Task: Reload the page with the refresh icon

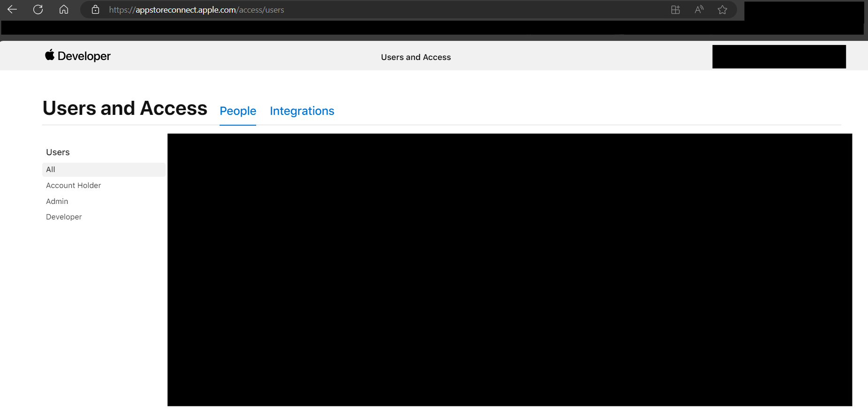Action: coord(38,9)
